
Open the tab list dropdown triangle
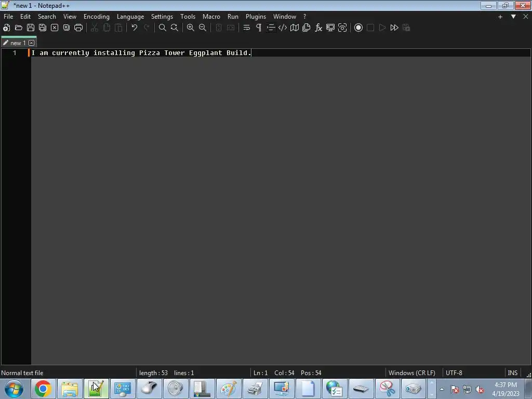click(x=513, y=17)
